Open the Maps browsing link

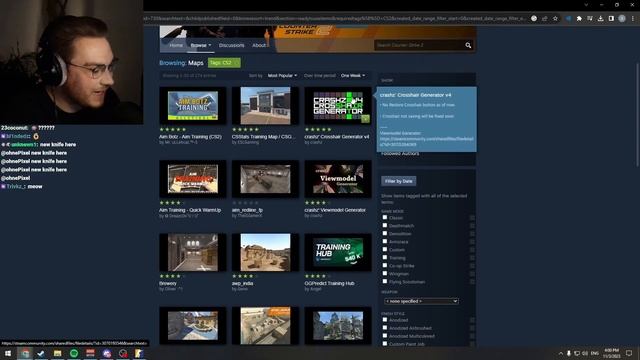(196, 63)
